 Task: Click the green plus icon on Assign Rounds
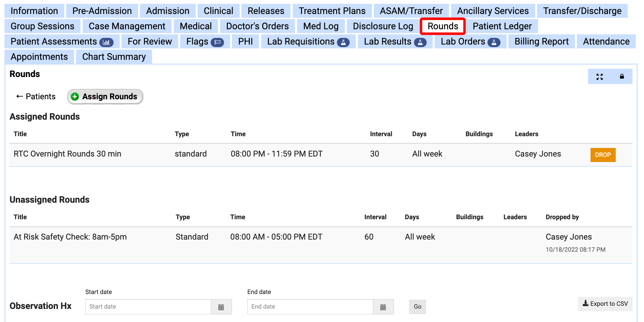[x=74, y=96]
